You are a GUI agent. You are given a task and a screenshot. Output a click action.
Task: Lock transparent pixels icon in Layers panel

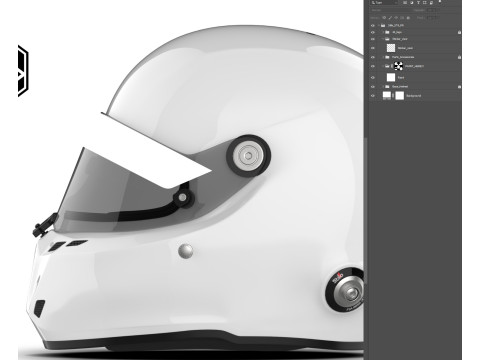(384, 18)
